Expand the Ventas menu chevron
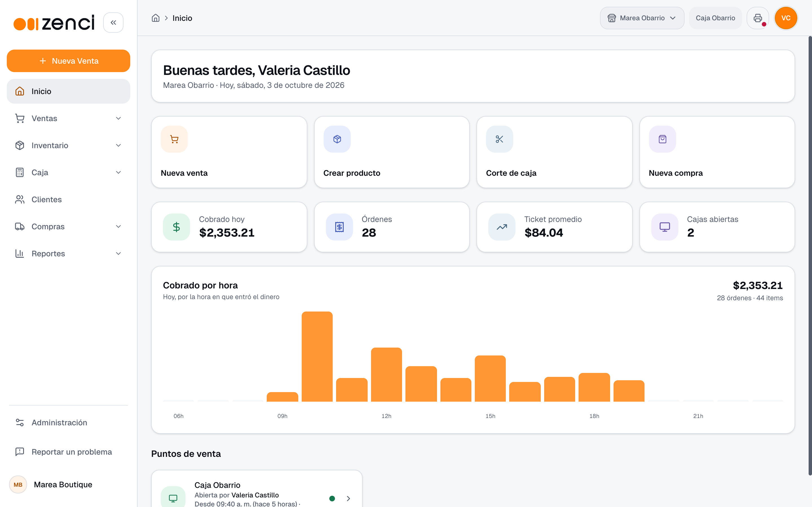Image resolution: width=812 pixels, height=507 pixels. pyautogui.click(x=118, y=118)
